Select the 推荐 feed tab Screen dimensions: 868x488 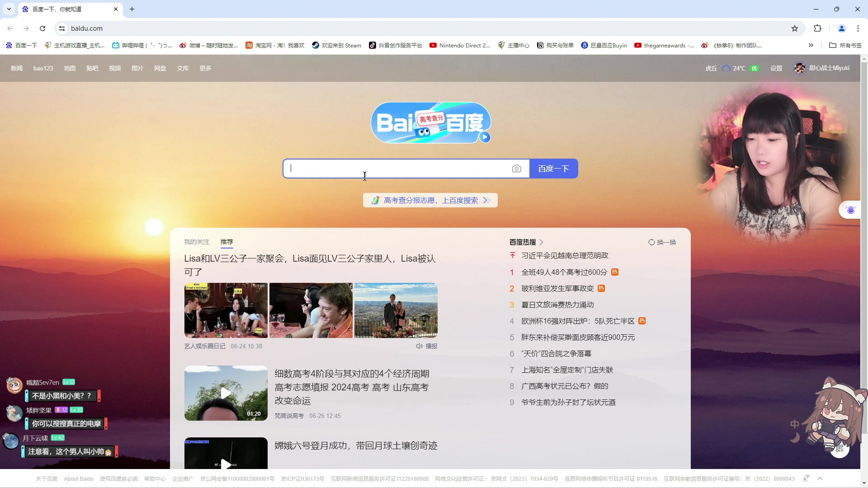pyautogui.click(x=226, y=242)
